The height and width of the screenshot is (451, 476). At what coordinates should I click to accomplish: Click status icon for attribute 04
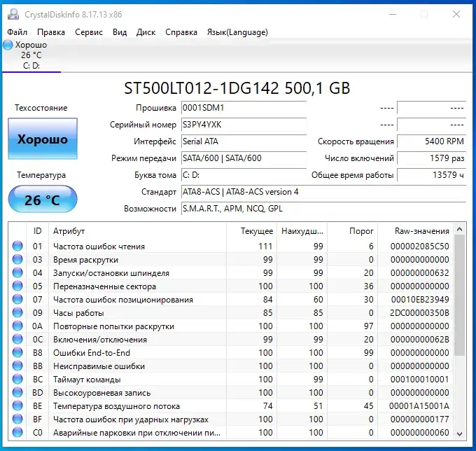(17, 272)
